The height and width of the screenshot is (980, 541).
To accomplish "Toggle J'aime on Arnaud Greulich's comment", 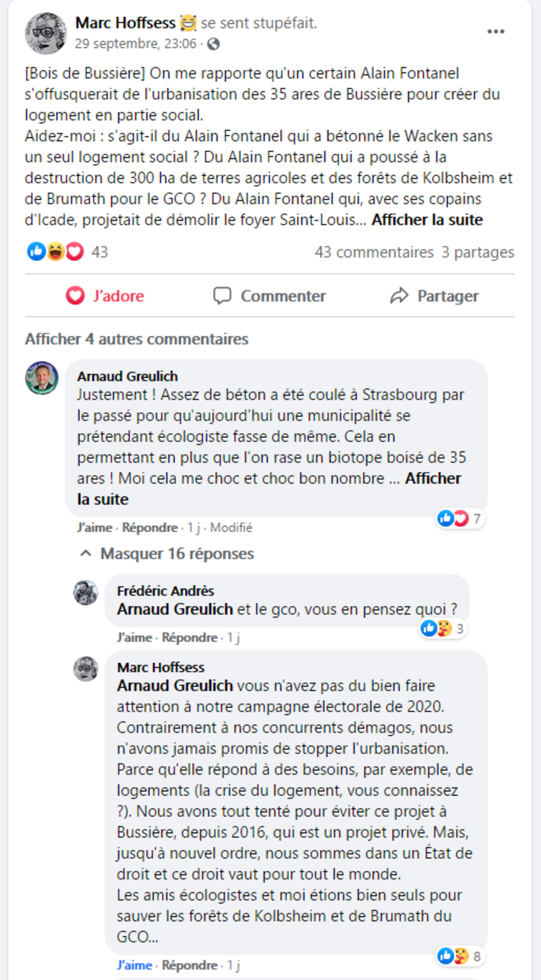I will pos(94,528).
